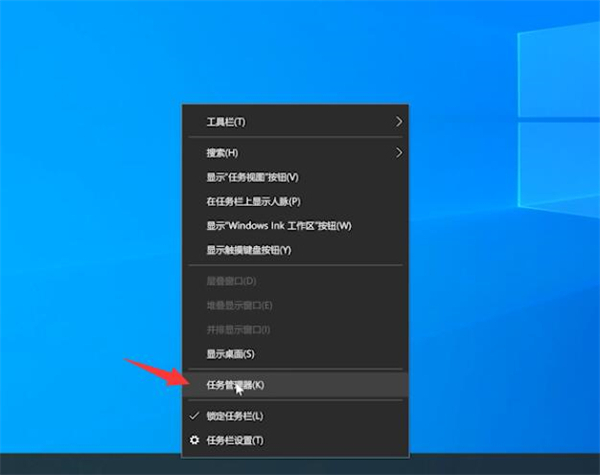Choose the 并排显示窗口(I) menu item
Screen dimensions: 600x475
pos(238,329)
